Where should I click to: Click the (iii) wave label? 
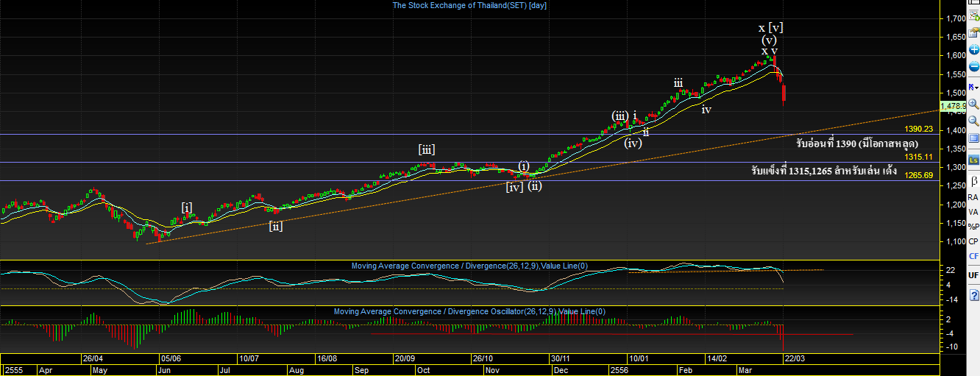pyautogui.click(x=619, y=116)
